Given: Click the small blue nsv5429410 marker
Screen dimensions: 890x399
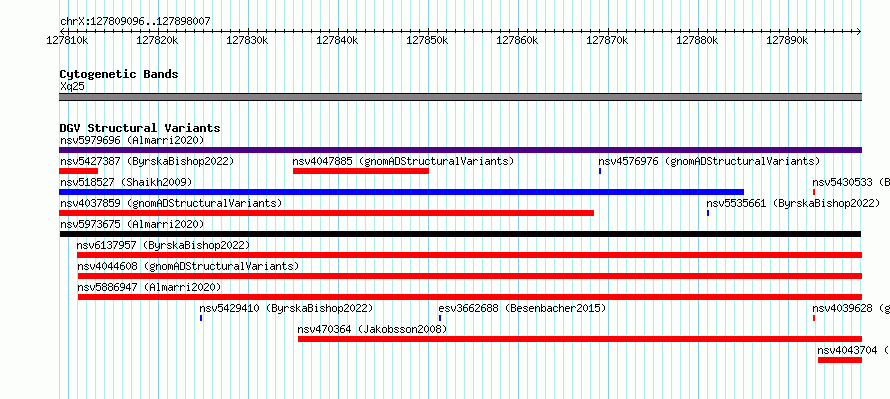Looking at the screenshot, I should (201, 318).
